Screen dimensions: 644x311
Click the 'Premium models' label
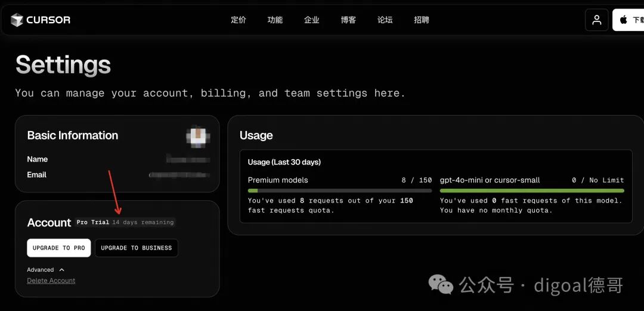click(x=278, y=180)
